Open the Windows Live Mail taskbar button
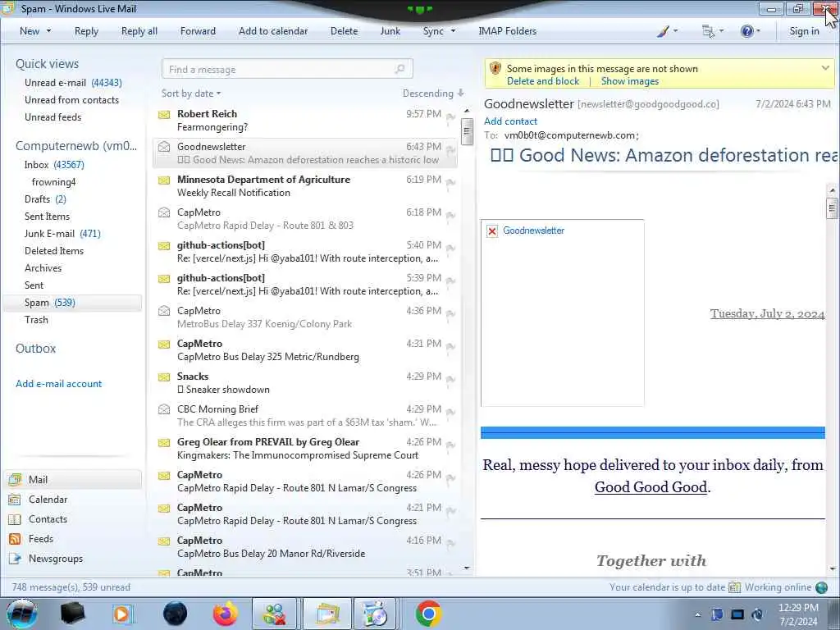The height and width of the screenshot is (630, 840). coord(326,614)
